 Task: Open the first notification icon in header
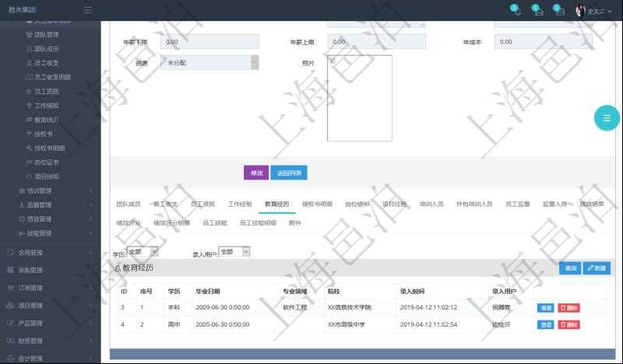coord(516,9)
